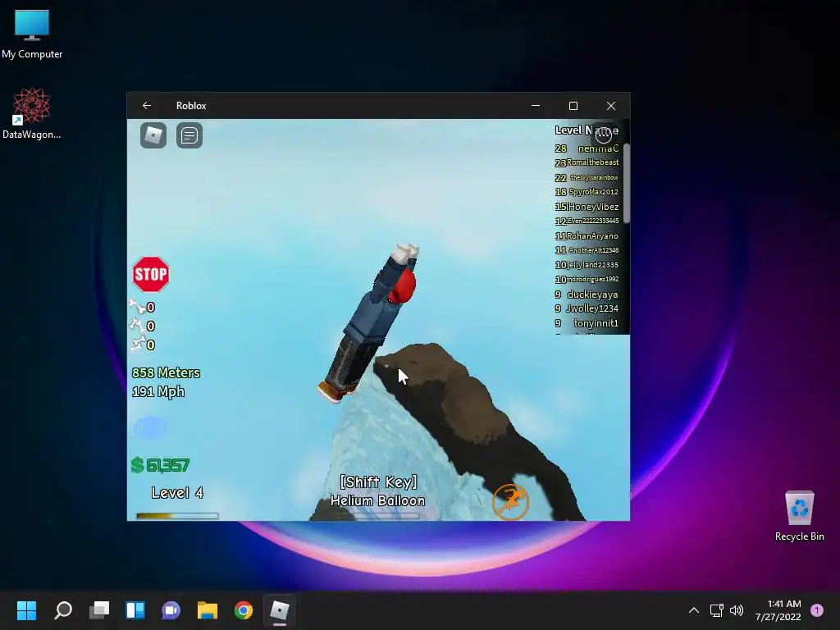Click the blue oval balloon indicator
The width and height of the screenshot is (840, 630).
151,427
